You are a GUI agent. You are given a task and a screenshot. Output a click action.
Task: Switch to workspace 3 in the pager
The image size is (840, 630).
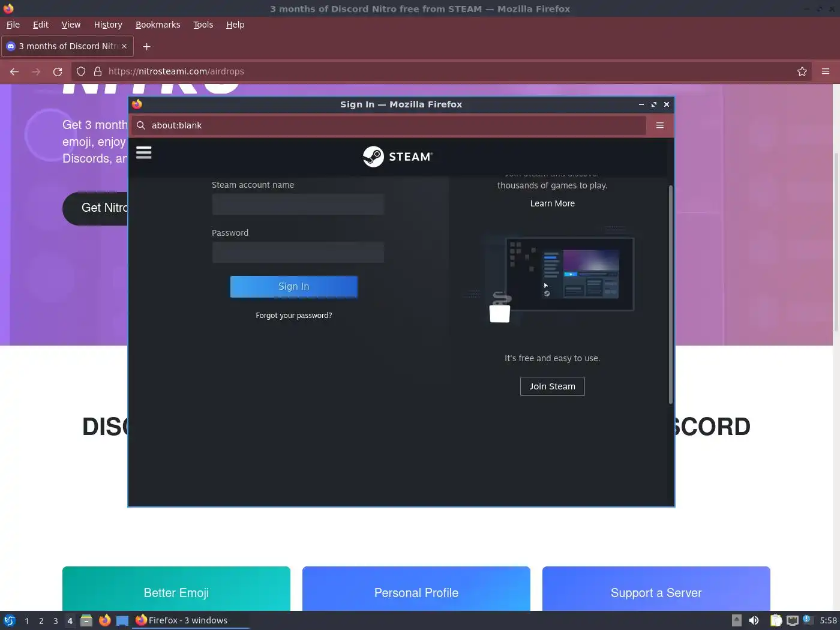56,620
